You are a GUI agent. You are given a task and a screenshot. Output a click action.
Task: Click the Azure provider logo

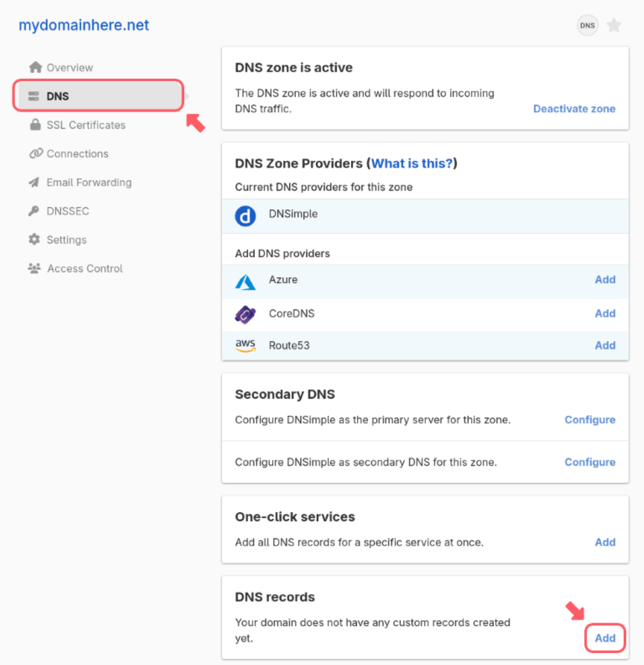246,279
